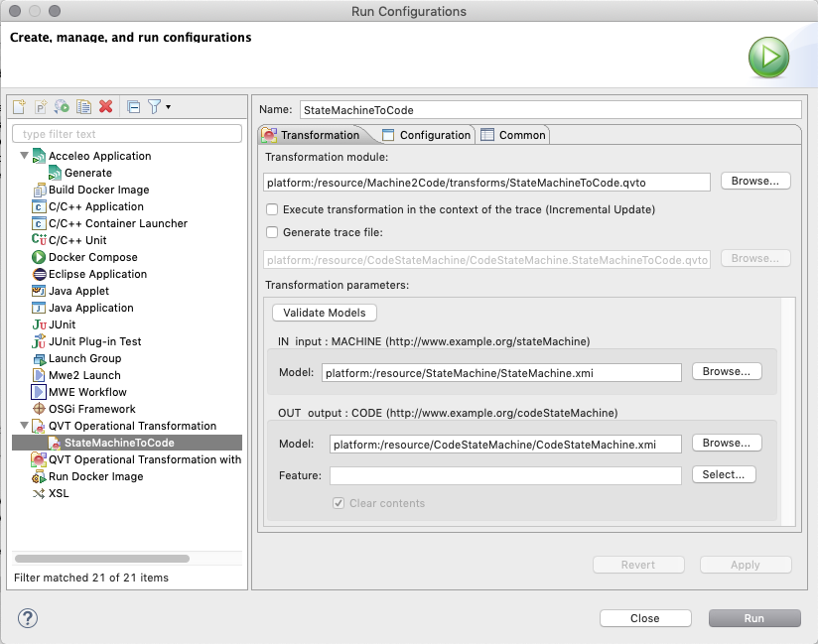Collapse the Acceleo Application tree node

coord(24,156)
